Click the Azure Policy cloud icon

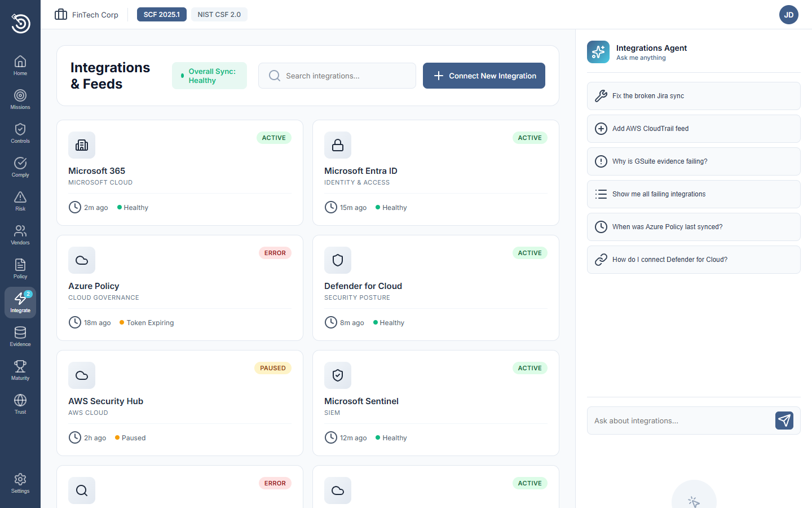coord(82,260)
